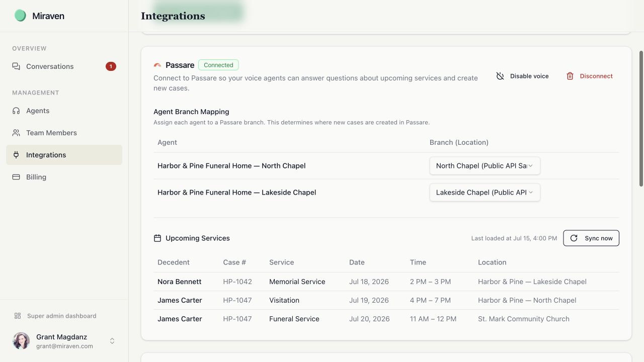
Task: Click date Jul 18, 2026
Action: [369, 282]
